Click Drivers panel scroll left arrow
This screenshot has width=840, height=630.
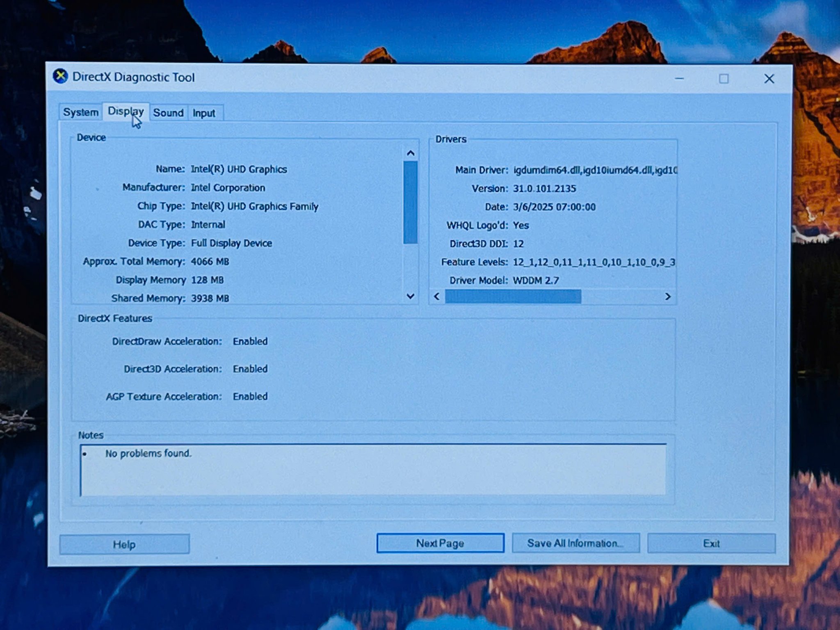(x=437, y=296)
